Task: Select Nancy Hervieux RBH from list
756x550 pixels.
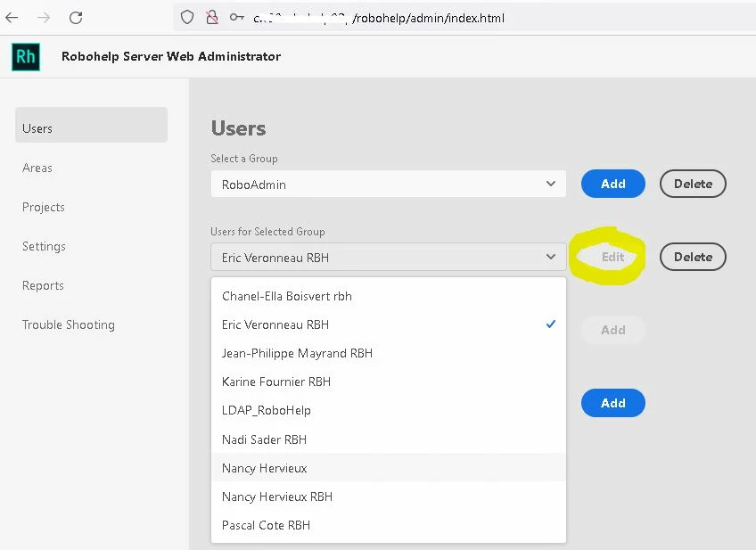Action: click(x=389, y=497)
